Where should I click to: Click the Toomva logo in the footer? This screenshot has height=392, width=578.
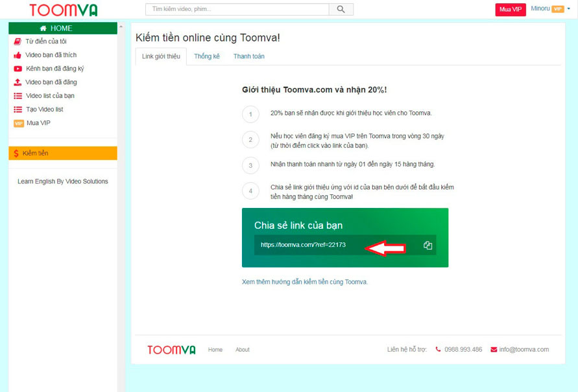tap(171, 350)
